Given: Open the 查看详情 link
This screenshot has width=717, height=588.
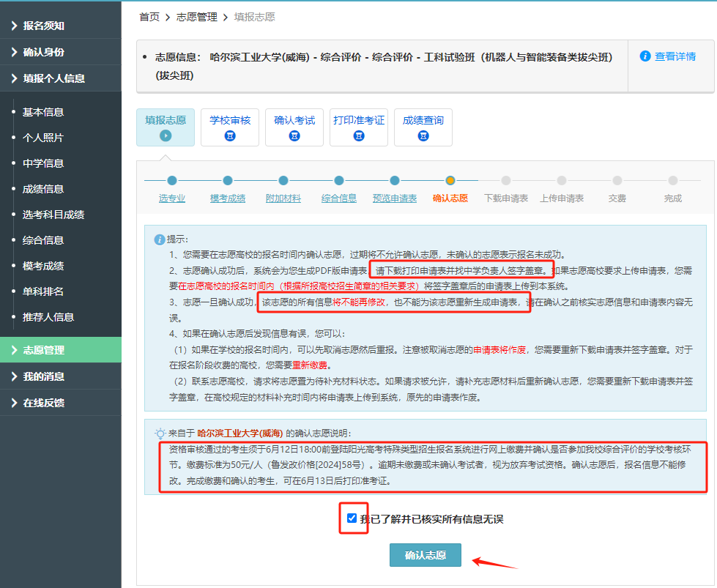Looking at the screenshot, I should pyautogui.click(x=675, y=56).
